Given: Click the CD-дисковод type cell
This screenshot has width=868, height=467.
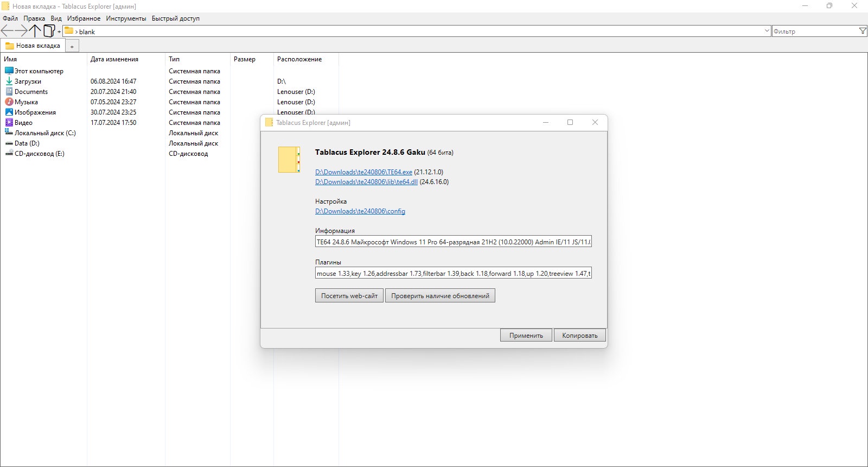Looking at the screenshot, I should [188, 154].
